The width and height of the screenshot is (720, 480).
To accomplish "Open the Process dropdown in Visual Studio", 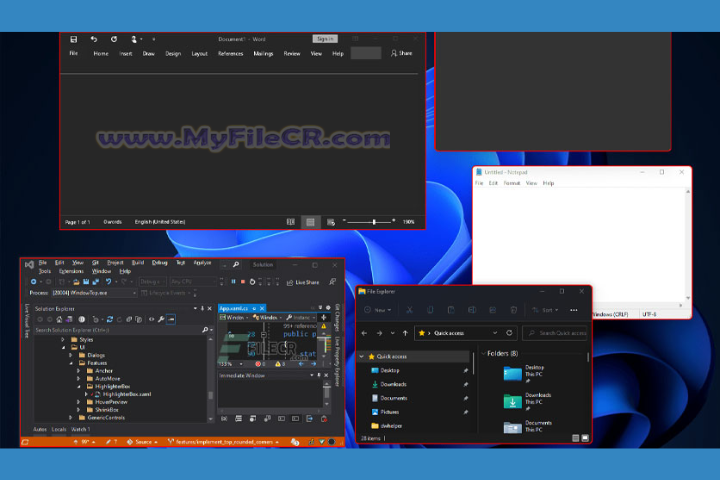I will coord(94,293).
